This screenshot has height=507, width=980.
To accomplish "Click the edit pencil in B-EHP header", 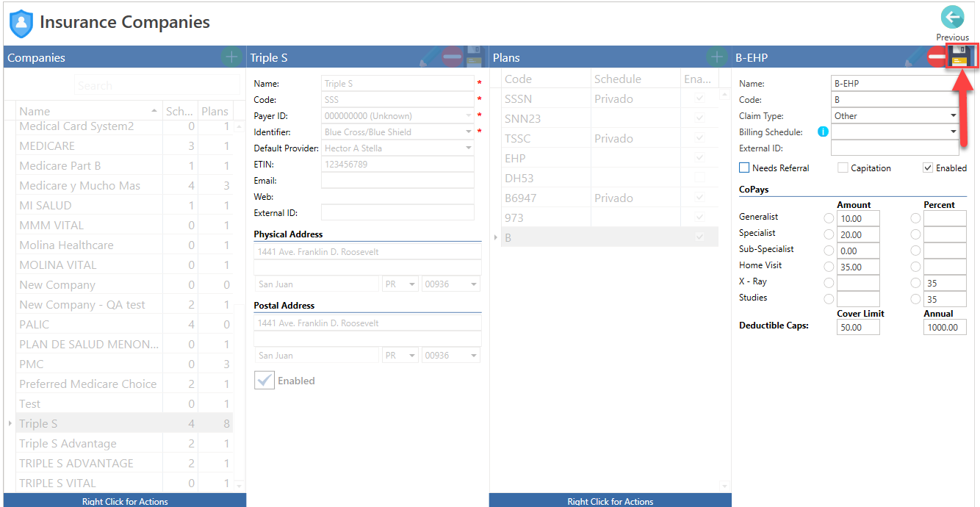I will pos(915,57).
